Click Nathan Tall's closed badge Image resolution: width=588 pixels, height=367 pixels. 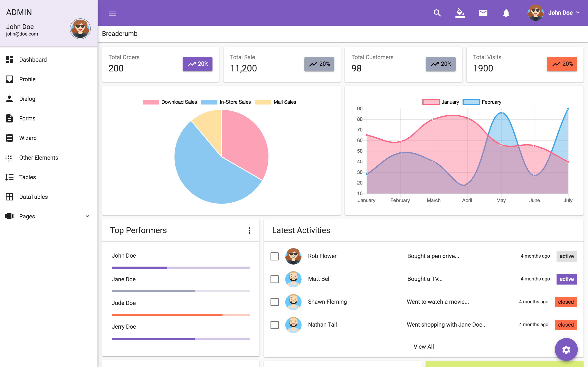point(566,325)
